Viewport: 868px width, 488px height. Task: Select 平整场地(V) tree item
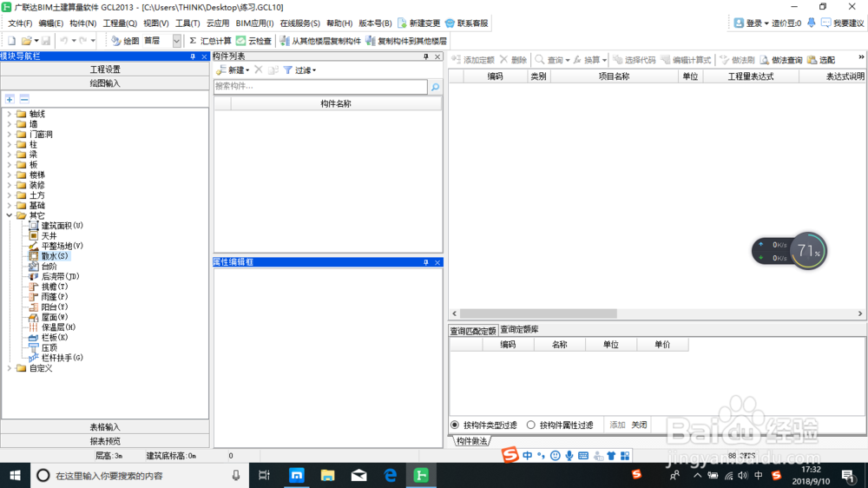tap(62, 246)
